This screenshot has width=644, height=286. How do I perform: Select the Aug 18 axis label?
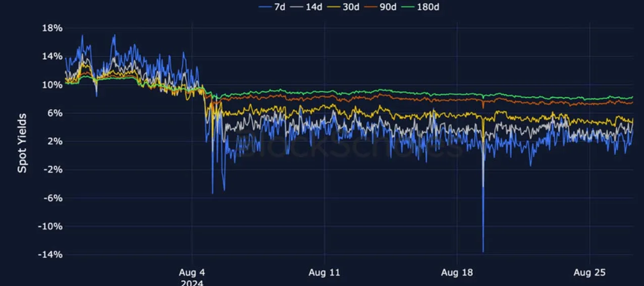click(x=457, y=273)
